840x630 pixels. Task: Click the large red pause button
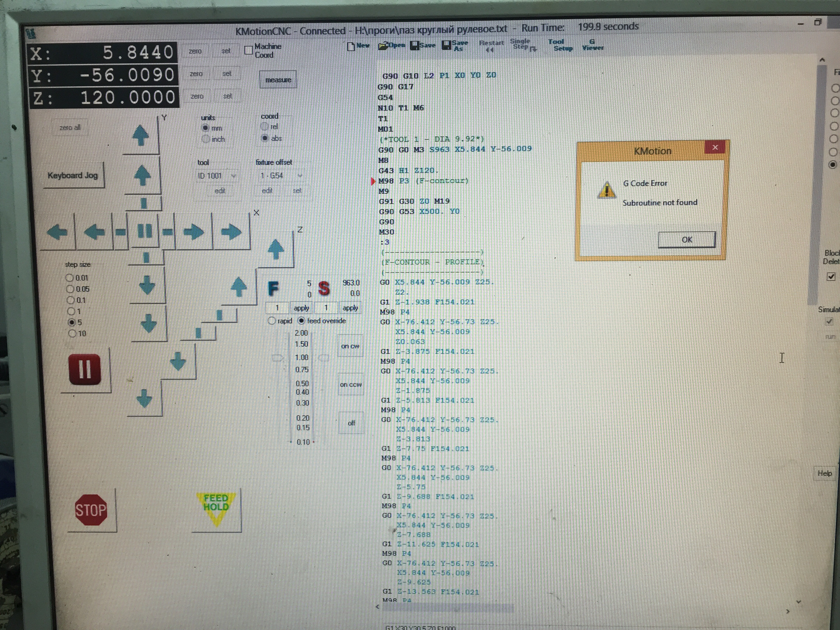(85, 369)
